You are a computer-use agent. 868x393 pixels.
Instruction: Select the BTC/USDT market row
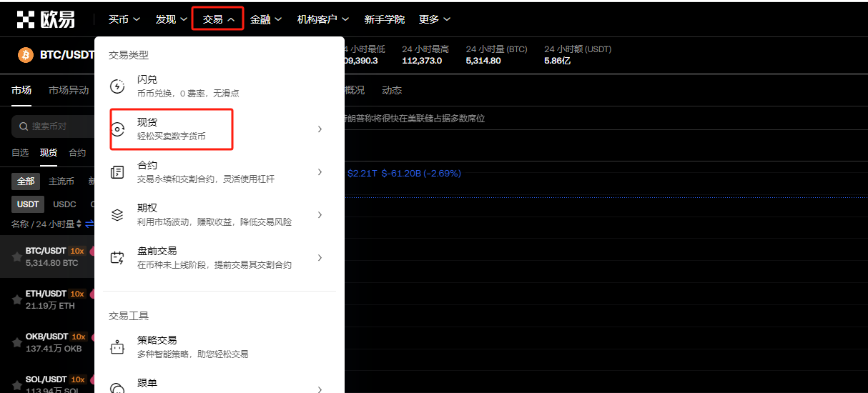pos(47,257)
